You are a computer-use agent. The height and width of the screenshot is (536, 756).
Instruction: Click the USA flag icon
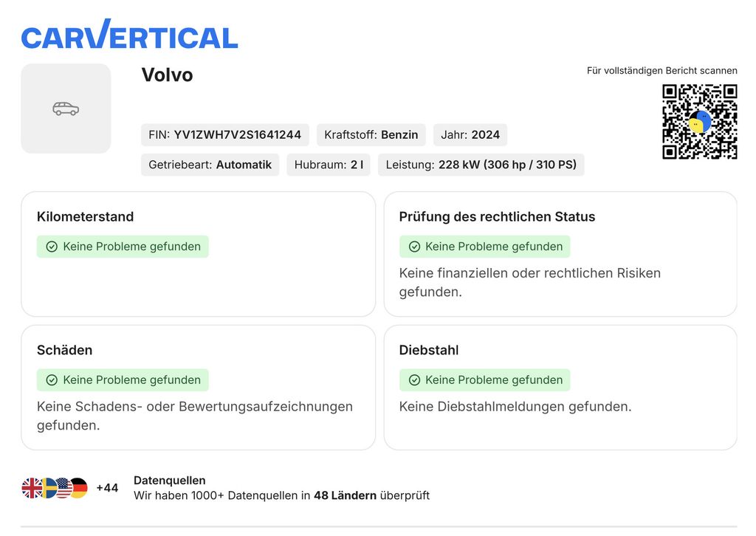pos(63,488)
